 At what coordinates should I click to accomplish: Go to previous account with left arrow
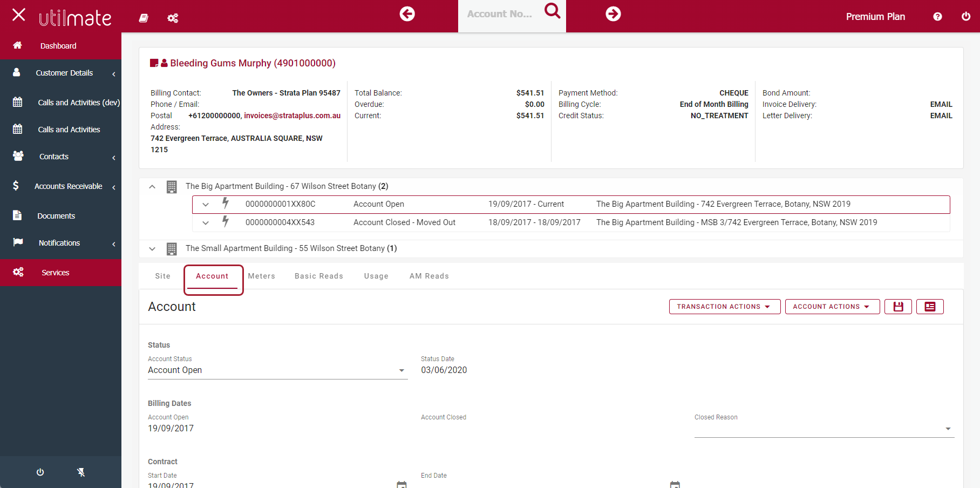pyautogui.click(x=407, y=14)
